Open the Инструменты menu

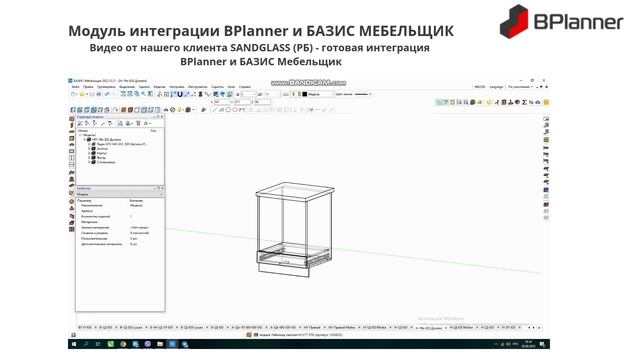point(198,87)
